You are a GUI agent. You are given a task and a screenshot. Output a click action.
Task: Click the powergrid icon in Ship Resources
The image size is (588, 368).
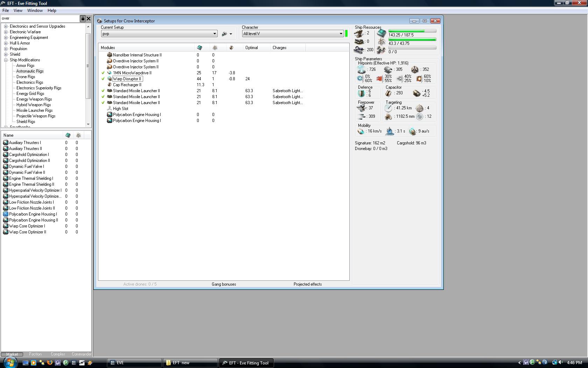(x=381, y=42)
